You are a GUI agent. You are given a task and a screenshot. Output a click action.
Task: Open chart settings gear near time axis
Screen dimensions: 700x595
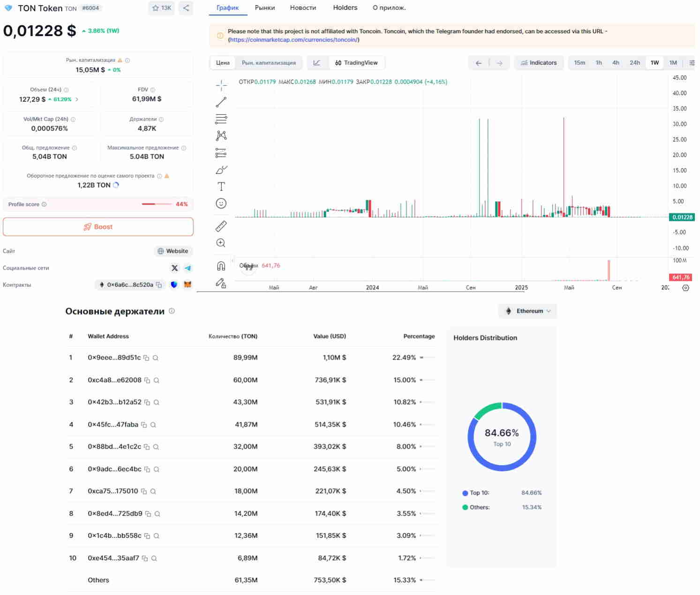click(x=685, y=288)
